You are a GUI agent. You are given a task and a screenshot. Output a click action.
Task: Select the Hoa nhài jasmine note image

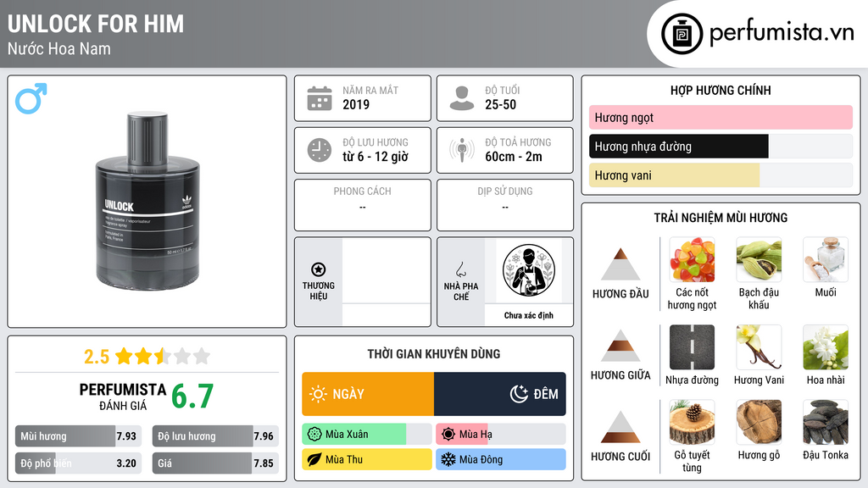pyautogui.click(x=826, y=347)
